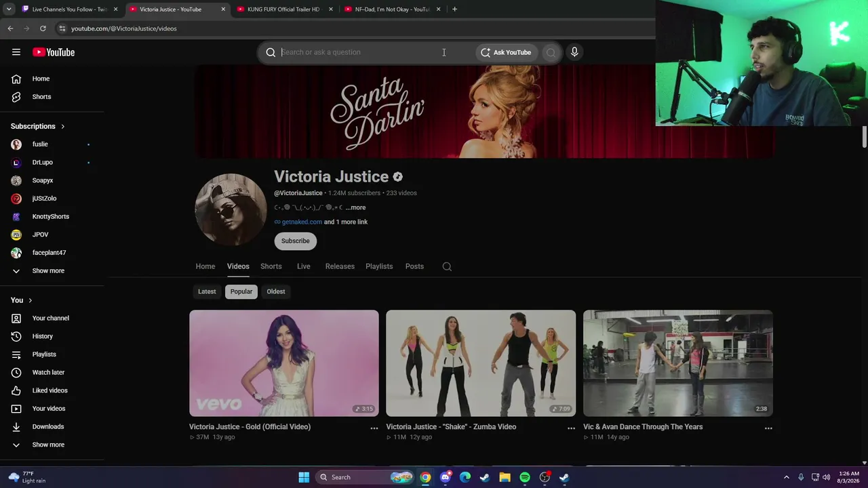The width and height of the screenshot is (868, 488).
Task: Click the Ask YouTube button
Action: pos(506,52)
